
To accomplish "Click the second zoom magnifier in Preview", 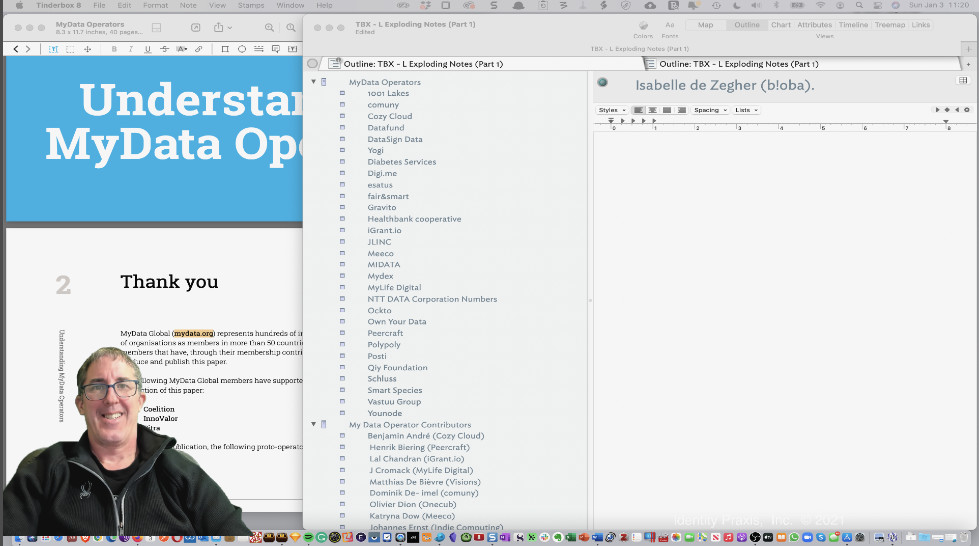I will point(291,27).
